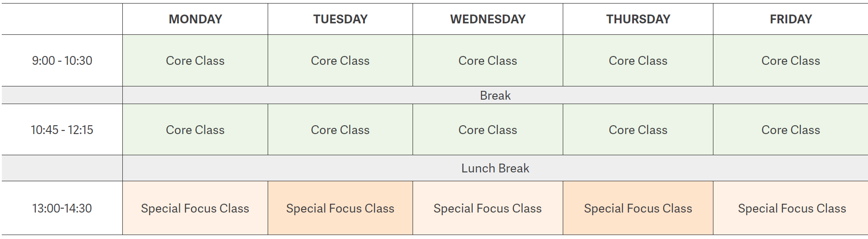This screenshot has width=868, height=239.
Task: Click the MONDAY column header
Action: [x=195, y=19]
